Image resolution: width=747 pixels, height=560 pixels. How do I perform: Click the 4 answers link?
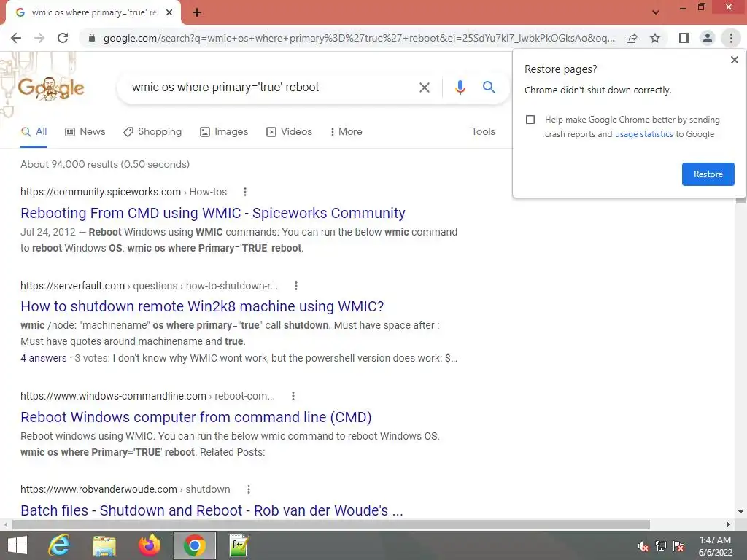pos(43,358)
